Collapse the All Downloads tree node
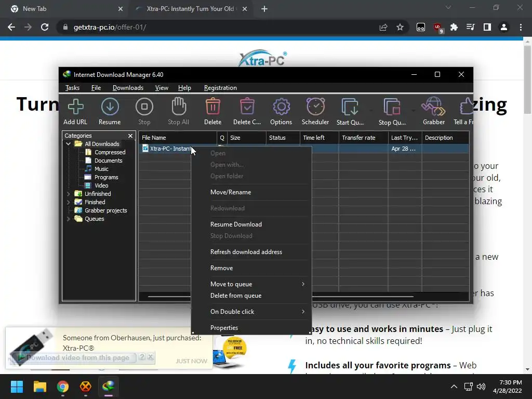532x399 pixels. point(69,144)
